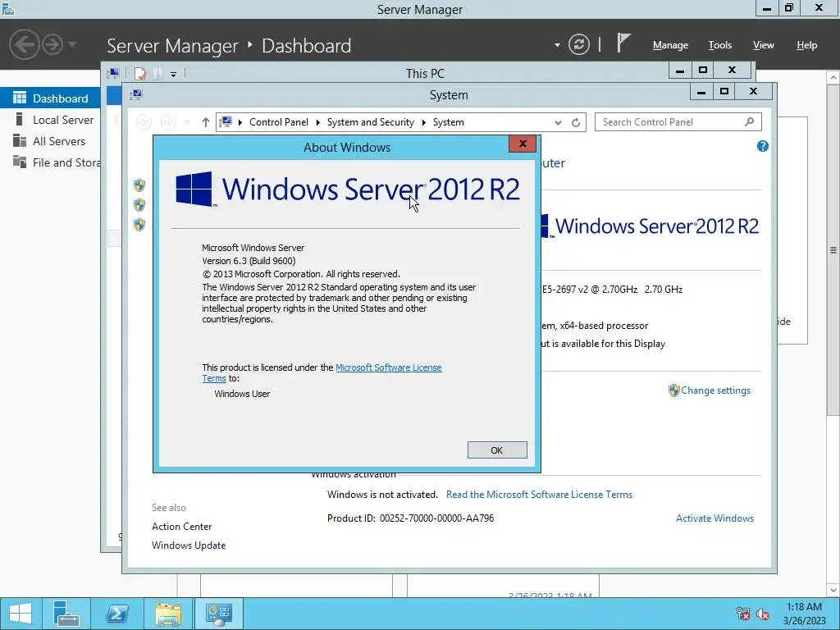Click Server Manager title bar icon
This screenshot has width=840, height=630.
(8, 8)
